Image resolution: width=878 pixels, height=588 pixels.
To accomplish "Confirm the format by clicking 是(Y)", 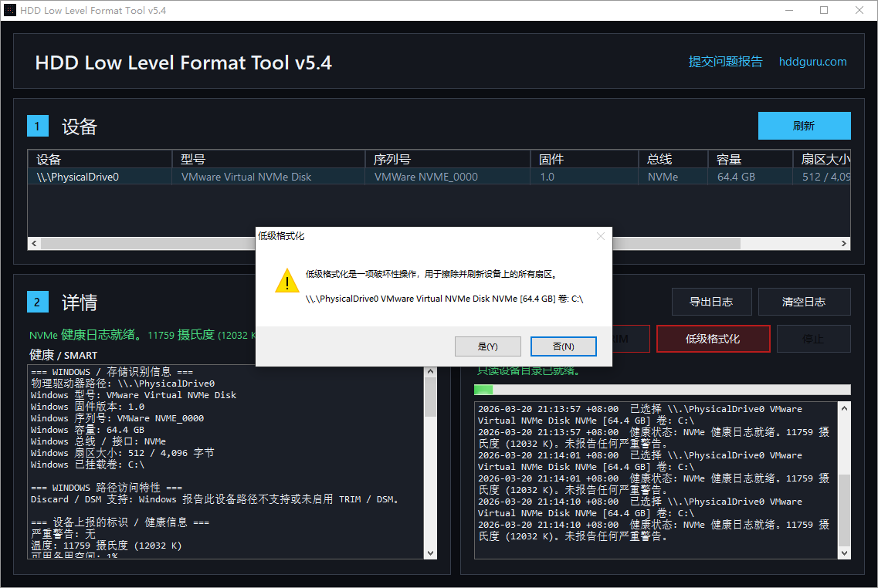I will click(487, 346).
